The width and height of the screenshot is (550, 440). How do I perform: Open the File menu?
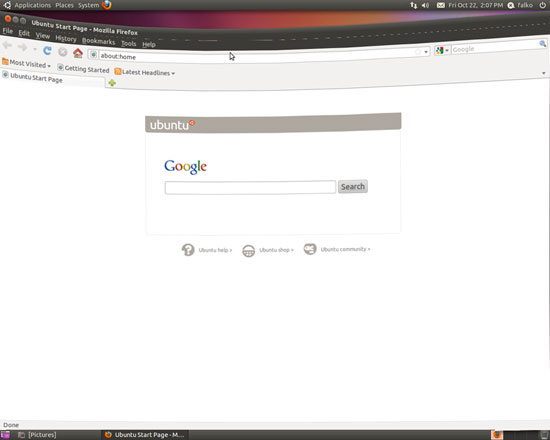pyautogui.click(x=7, y=31)
